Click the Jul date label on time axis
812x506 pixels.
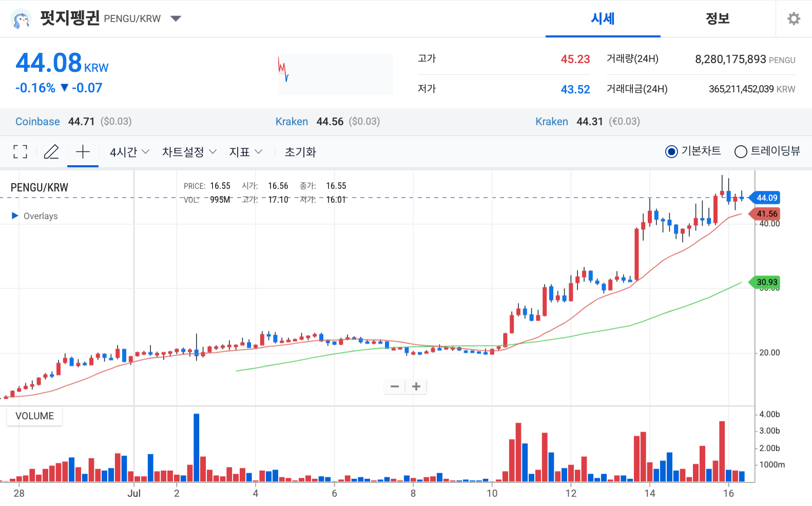point(134,493)
